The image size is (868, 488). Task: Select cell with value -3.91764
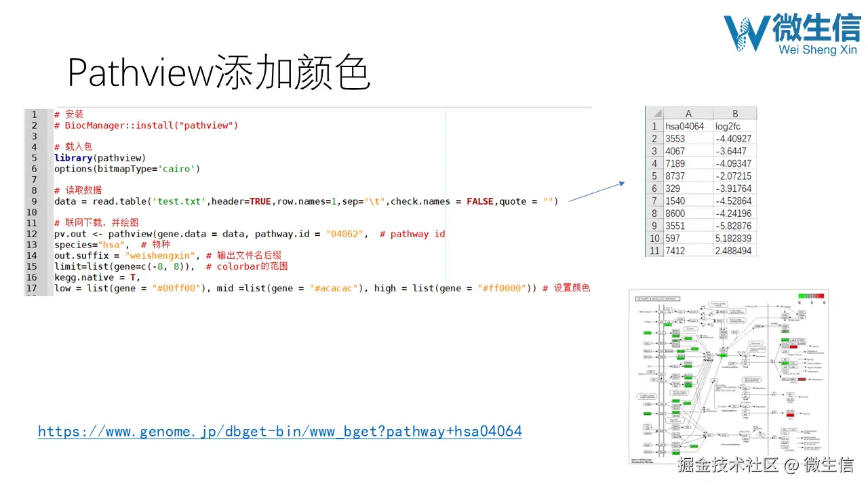(x=735, y=188)
